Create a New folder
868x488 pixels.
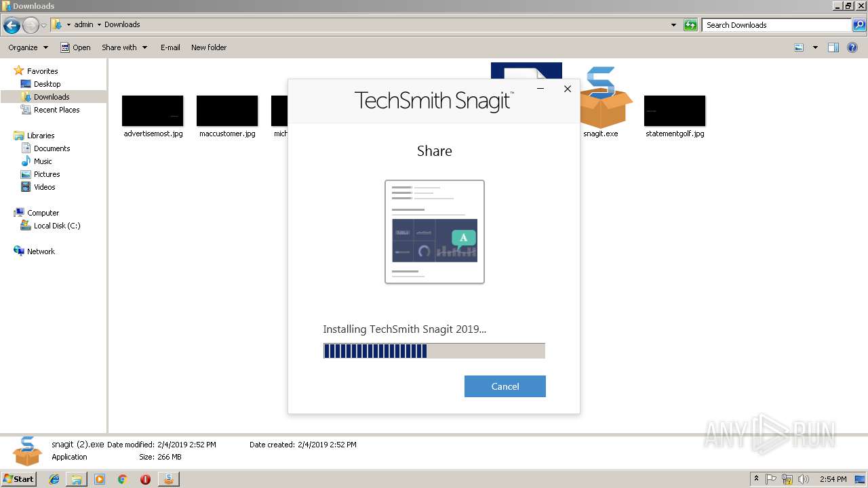click(x=209, y=47)
